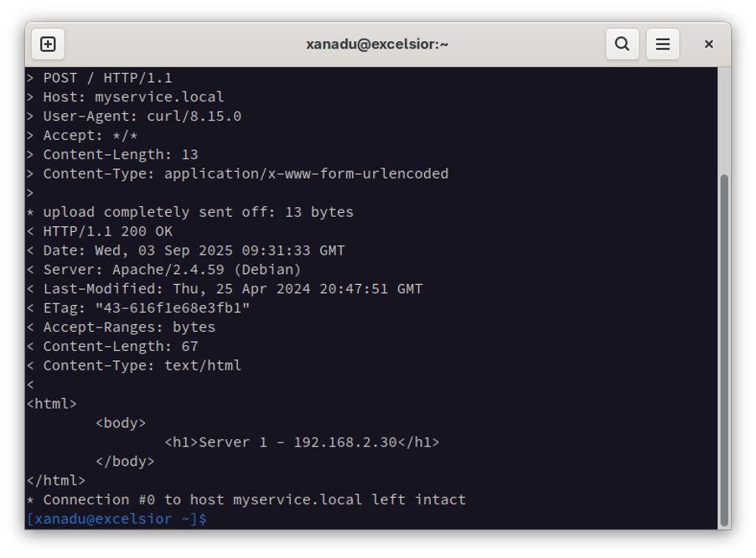Click the xanadu@excelsior:~ title bar text
The width and height of the screenshot is (756, 558).
click(378, 44)
